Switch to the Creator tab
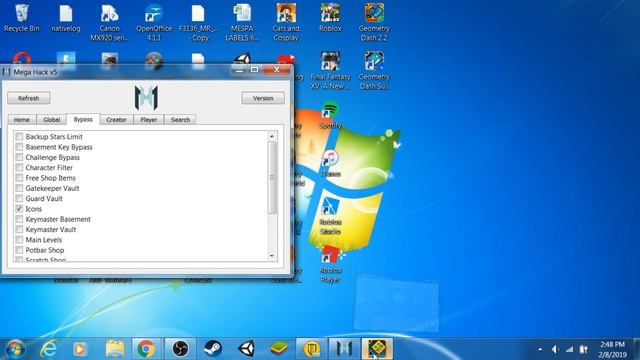This screenshot has height=360, width=640. pyautogui.click(x=116, y=120)
